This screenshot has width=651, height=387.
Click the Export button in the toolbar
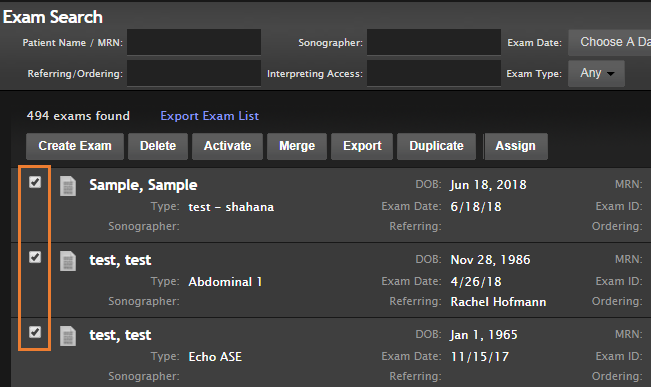click(x=362, y=146)
